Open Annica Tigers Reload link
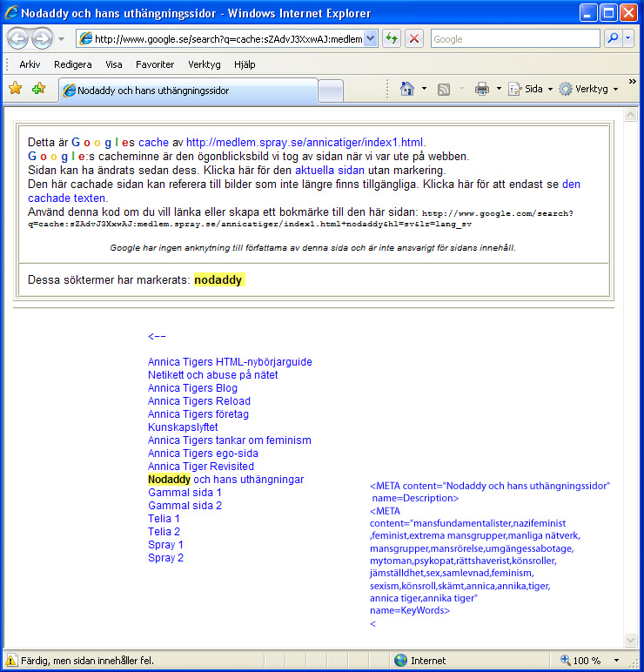The image size is (644, 672). 199,401
